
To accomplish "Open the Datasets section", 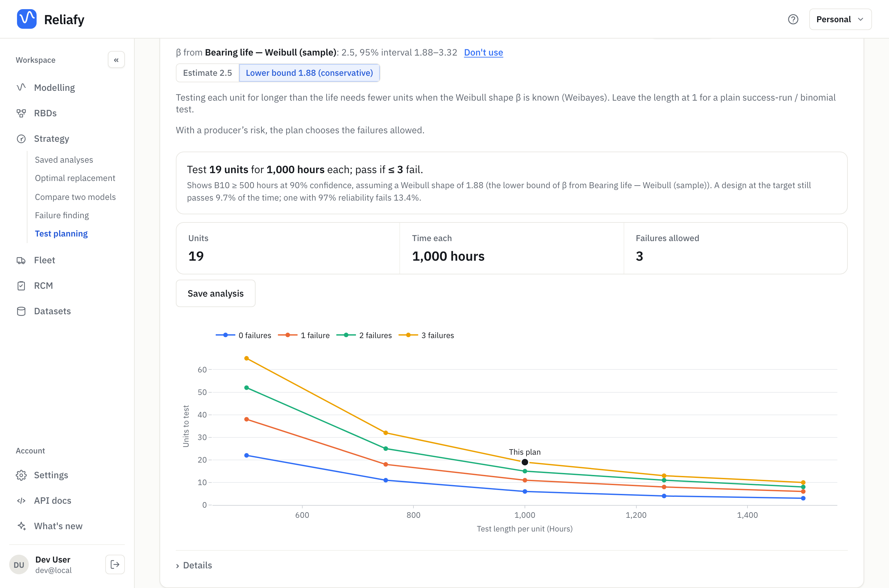I will 53,311.
